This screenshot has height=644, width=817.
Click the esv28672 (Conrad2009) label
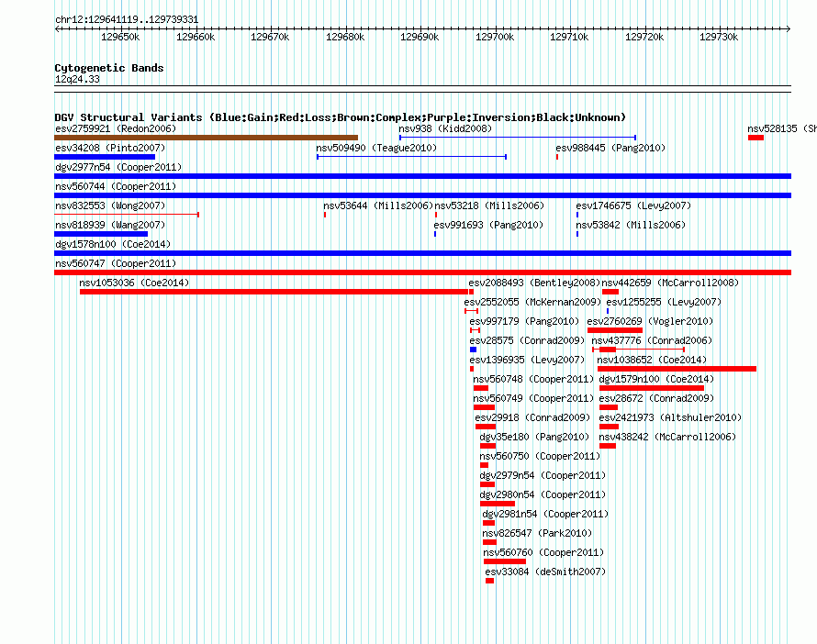(656, 398)
